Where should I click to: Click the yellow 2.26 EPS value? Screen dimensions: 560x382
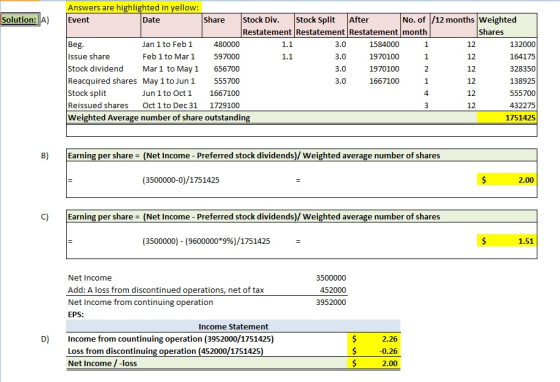(374, 339)
